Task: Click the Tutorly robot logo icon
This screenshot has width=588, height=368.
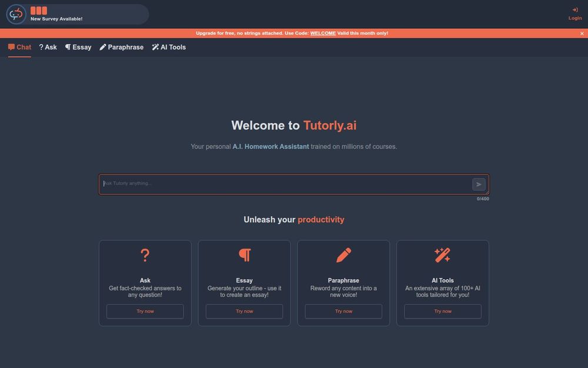Action: coord(16,14)
